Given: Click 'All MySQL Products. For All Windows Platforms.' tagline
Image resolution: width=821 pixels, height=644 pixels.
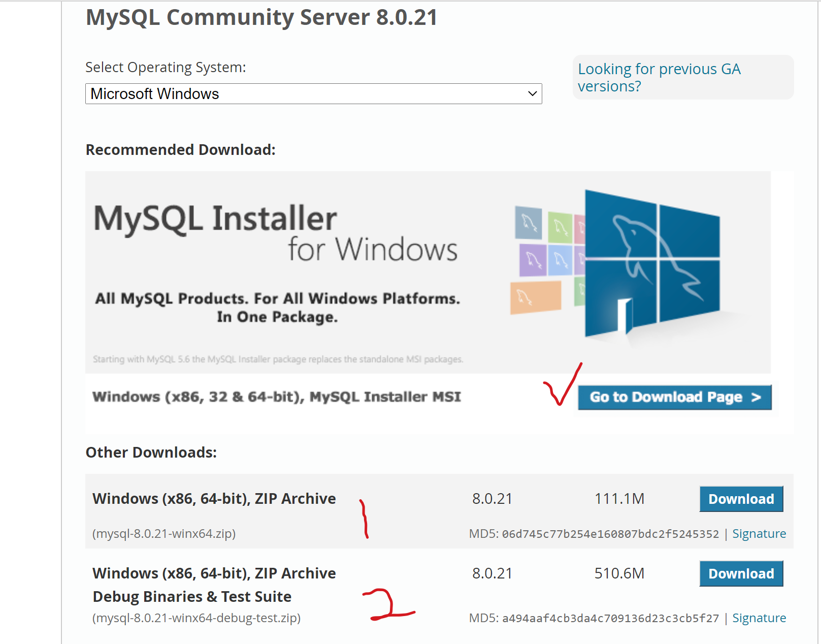Looking at the screenshot, I should (278, 299).
